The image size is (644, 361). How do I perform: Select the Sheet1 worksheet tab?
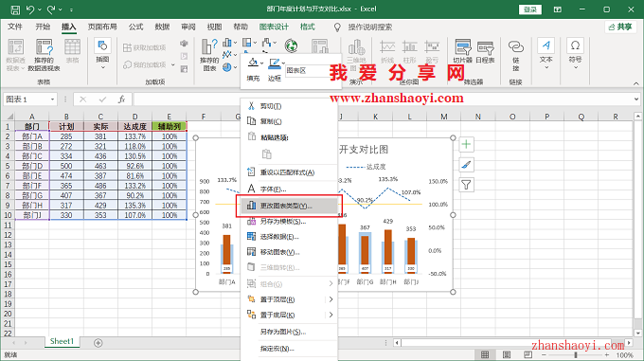tap(62, 341)
